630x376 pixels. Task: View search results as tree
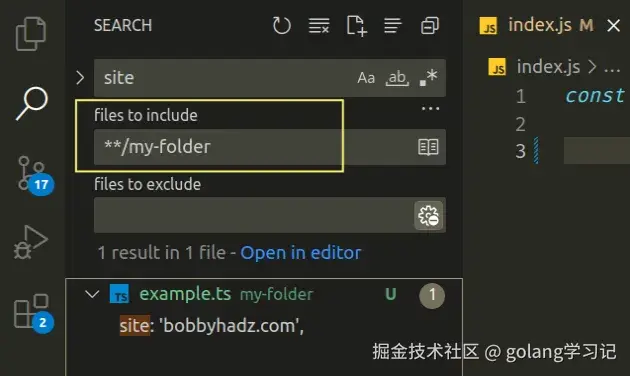pos(393,26)
